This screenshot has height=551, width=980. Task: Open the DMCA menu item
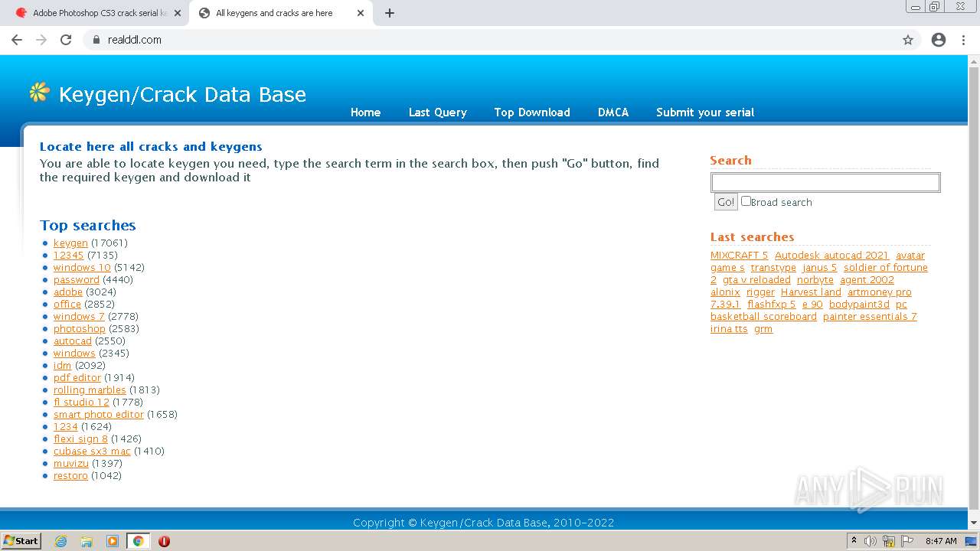pos(613,112)
